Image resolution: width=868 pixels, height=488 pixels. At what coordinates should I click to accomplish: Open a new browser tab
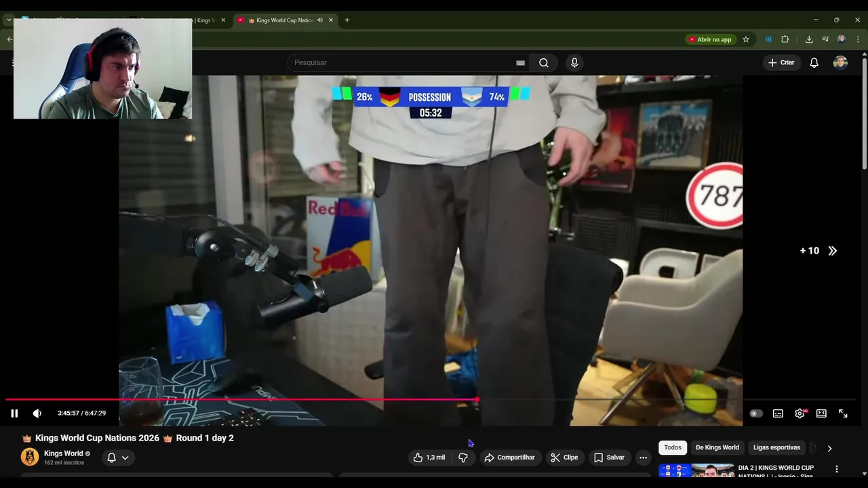(x=347, y=20)
